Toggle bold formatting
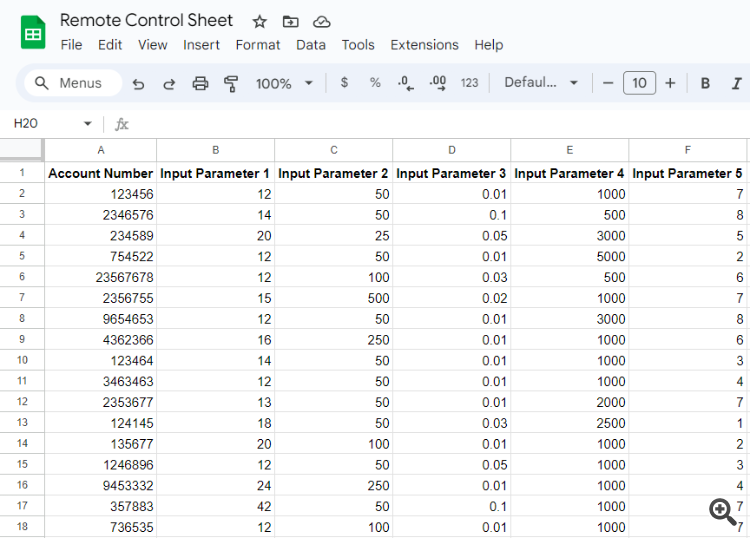This screenshot has height=538, width=750. (x=705, y=83)
